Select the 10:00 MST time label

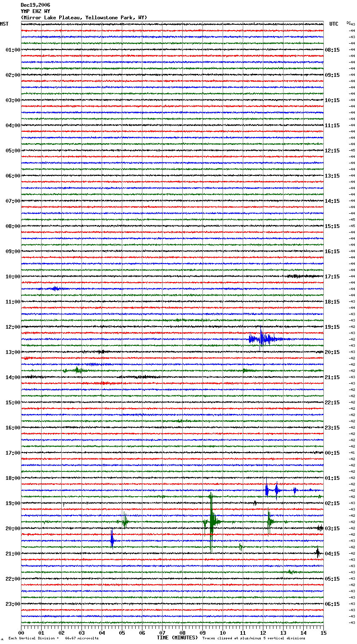[x=13, y=277]
